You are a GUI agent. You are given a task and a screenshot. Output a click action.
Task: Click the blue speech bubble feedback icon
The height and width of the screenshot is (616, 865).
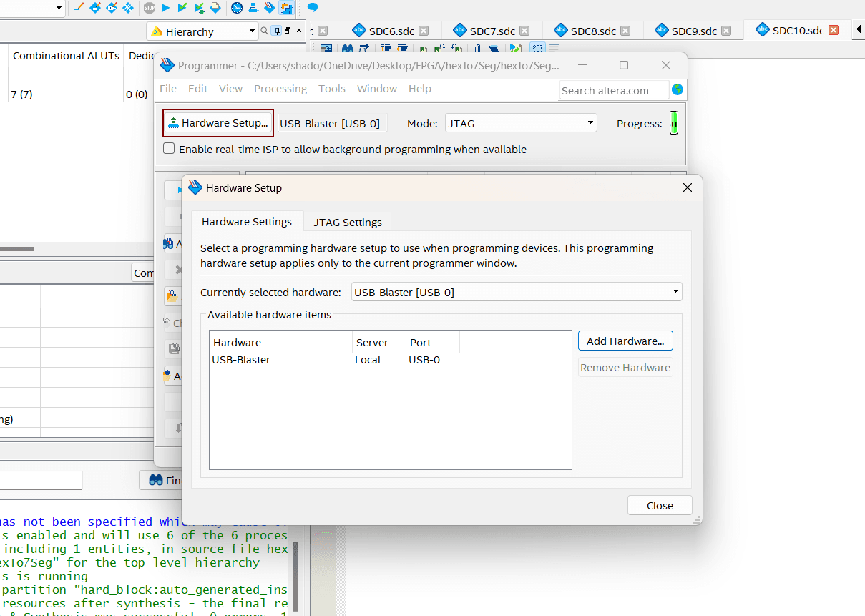point(313,8)
